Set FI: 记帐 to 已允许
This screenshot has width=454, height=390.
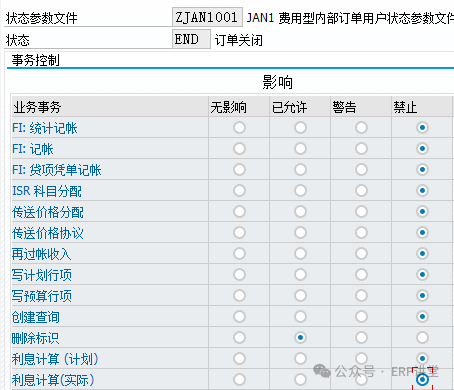pyautogui.click(x=300, y=149)
